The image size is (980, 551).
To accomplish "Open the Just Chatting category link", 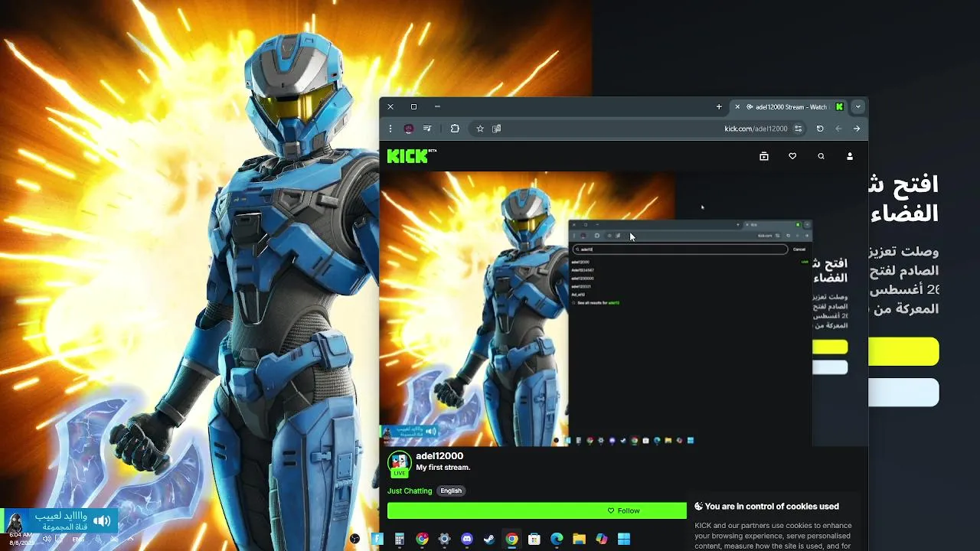I will pos(410,491).
